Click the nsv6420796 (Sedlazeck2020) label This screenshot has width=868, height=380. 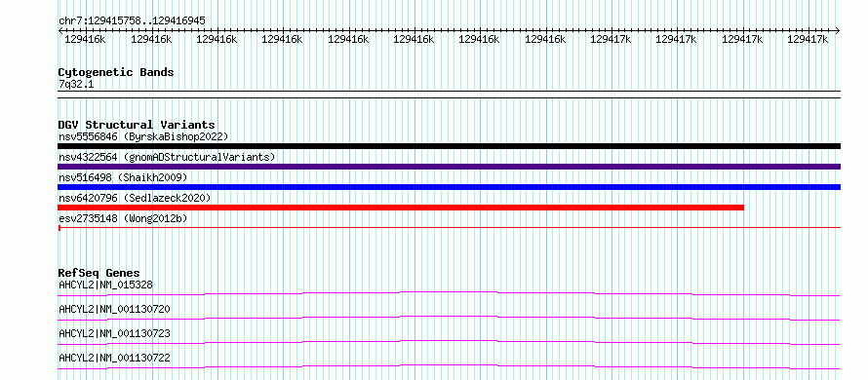click(135, 198)
